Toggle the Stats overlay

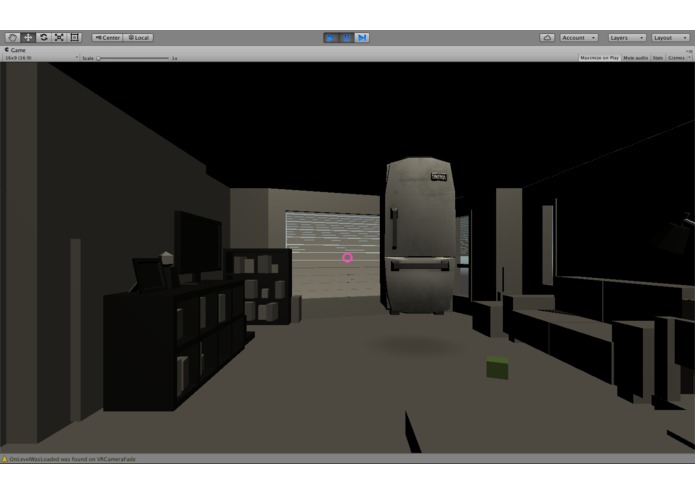click(x=658, y=58)
